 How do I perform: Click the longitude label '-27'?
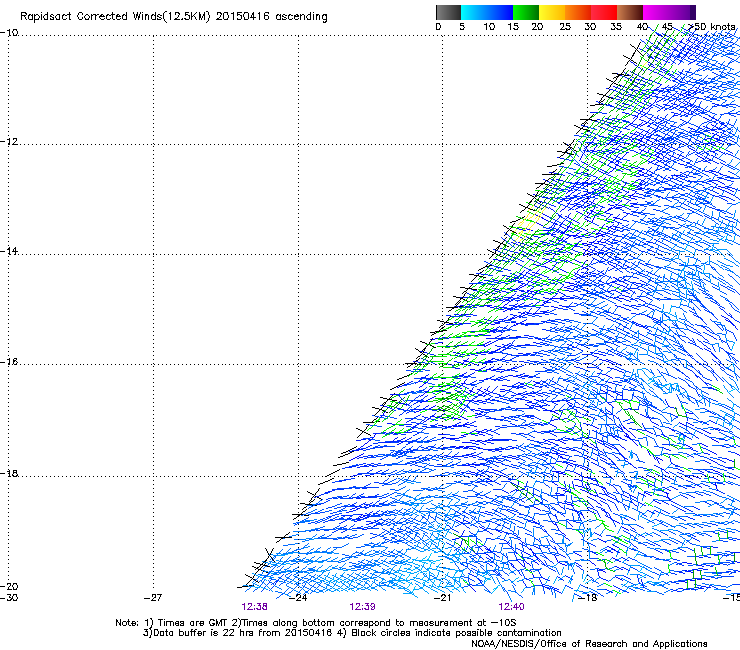pyautogui.click(x=153, y=598)
